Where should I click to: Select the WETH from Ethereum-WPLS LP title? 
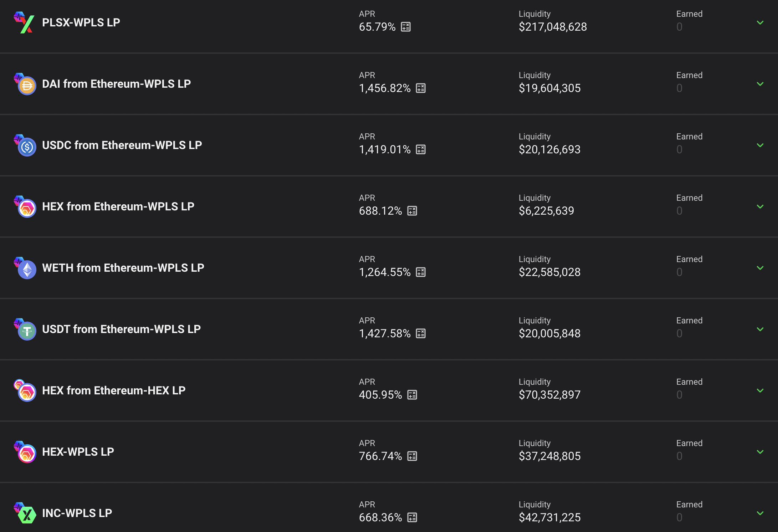point(123,268)
